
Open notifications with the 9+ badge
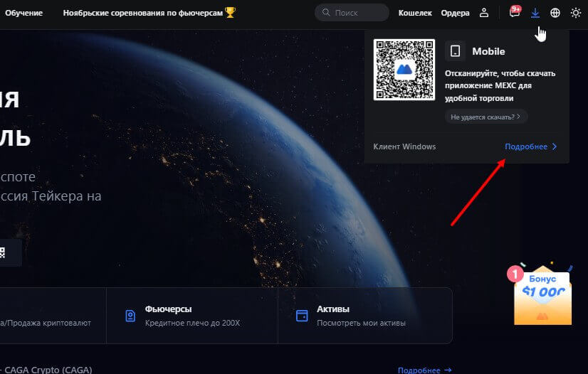pyautogui.click(x=515, y=13)
